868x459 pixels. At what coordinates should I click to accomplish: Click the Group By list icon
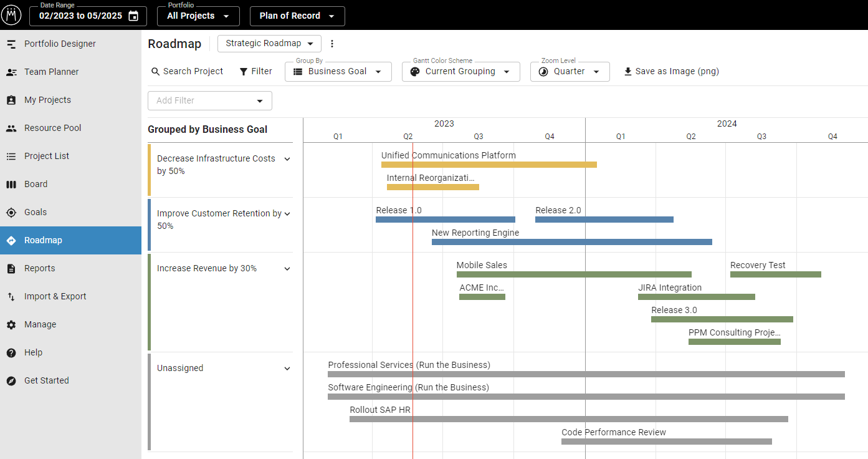[298, 72]
